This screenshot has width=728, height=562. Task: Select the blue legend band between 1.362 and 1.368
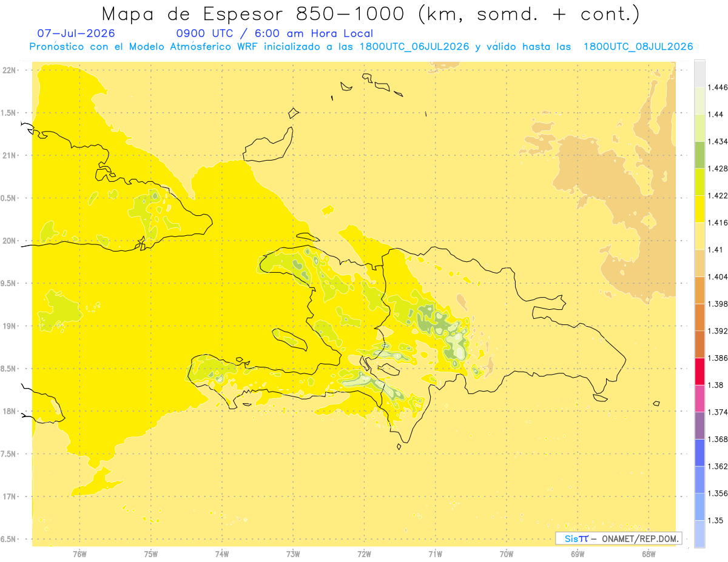pos(699,453)
